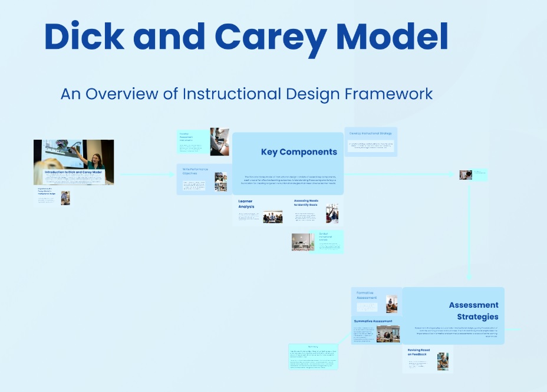Open the Key Components topic card
This screenshot has width=547, height=392.
pyautogui.click(x=288, y=163)
